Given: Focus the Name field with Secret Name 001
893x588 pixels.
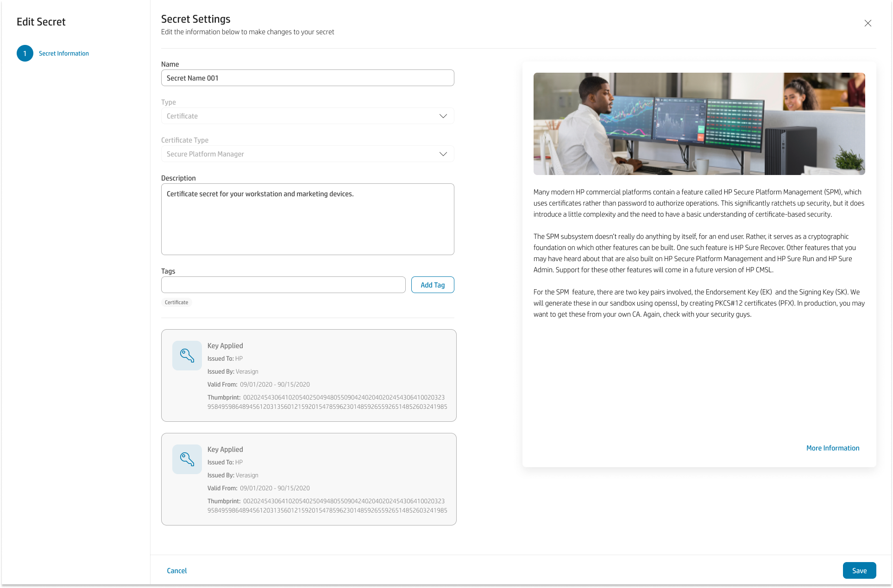Looking at the screenshot, I should [307, 78].
